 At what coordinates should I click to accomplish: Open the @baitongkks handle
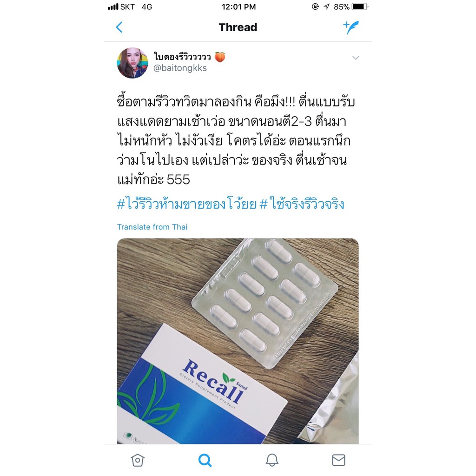[x=180, y=68]
